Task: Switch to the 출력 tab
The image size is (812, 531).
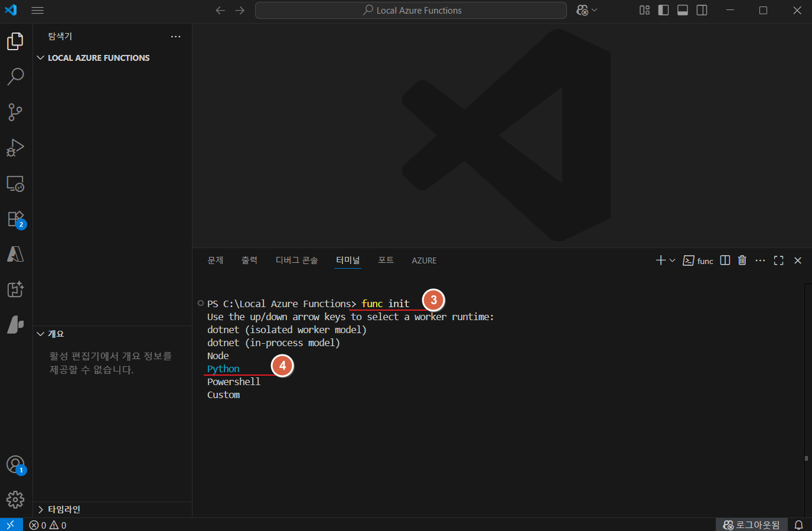Action: tap(249, 260)
